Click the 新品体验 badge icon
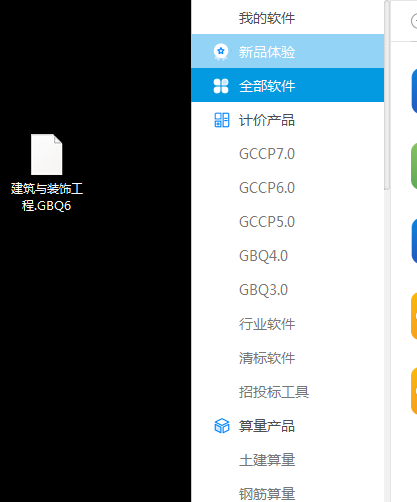Viewport: 417px width, 502px height. (221, 52)
